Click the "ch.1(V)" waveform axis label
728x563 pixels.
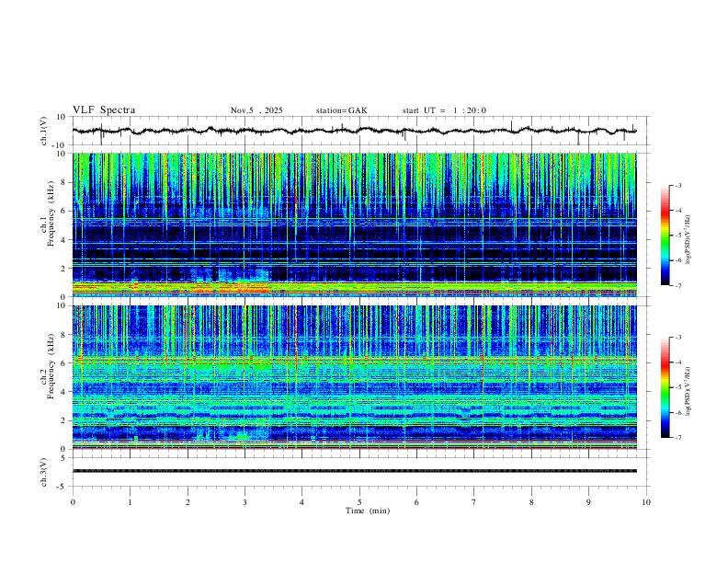click(x=44, y=131)
